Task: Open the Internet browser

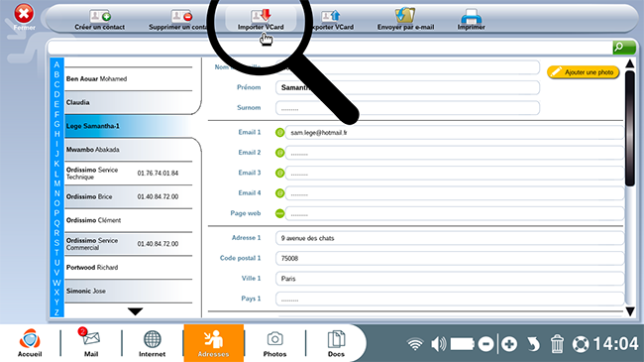Action: click(x=152, y=343)
